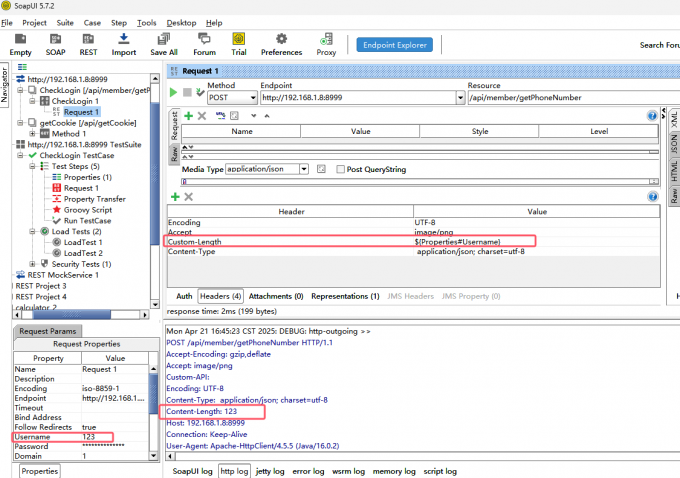Click the Resource path input field
The width and height of the screenshot is (680, 478).
(x=573, y=98)
